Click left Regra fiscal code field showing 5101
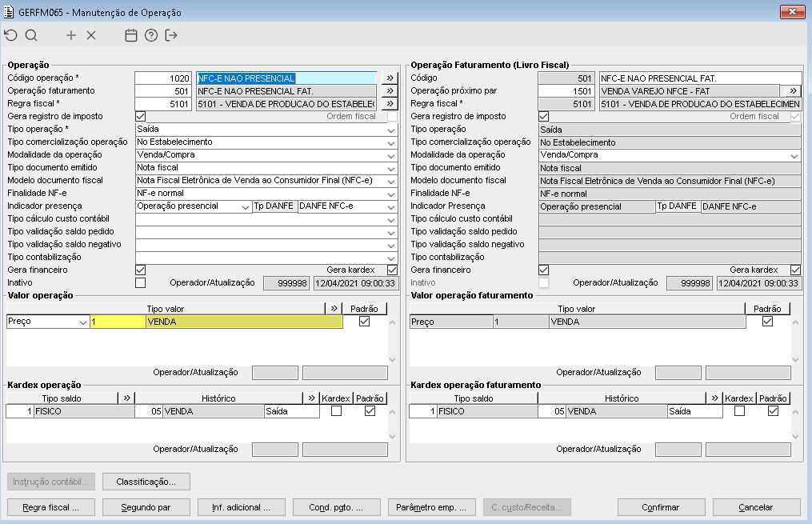The width and height of the screenshot is (812, 524). click(x=163, y=103)
